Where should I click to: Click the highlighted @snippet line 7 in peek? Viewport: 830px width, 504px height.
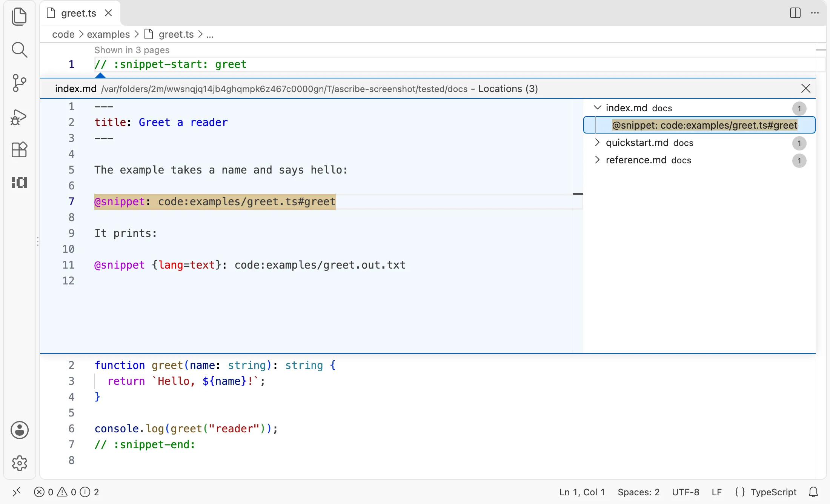tap(215, 201)
